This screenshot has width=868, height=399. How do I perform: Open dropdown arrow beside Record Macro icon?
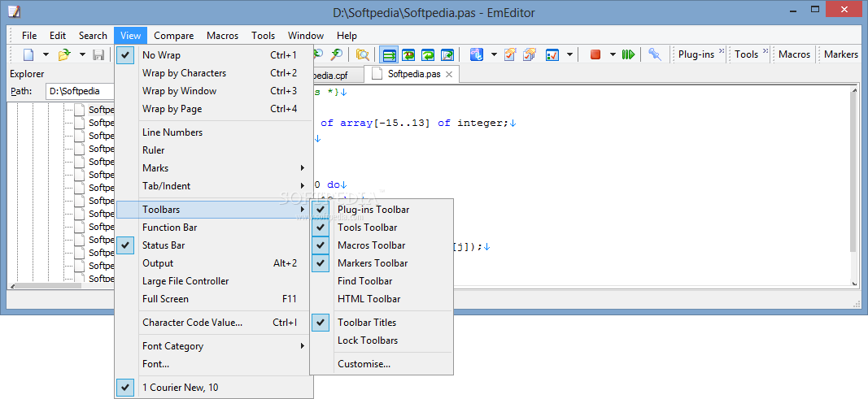pyautogui.click(x=613, y=54)
